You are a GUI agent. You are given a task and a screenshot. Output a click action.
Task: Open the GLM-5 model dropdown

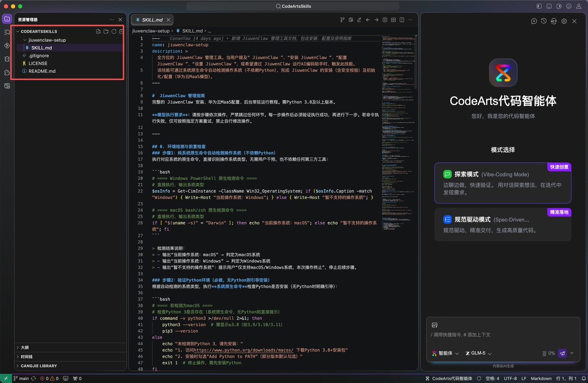pos(479,353)
